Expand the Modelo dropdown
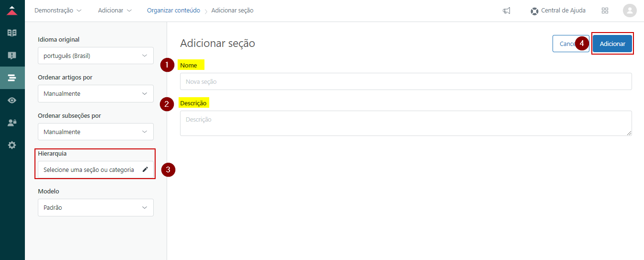 click(x=96, y=208)
